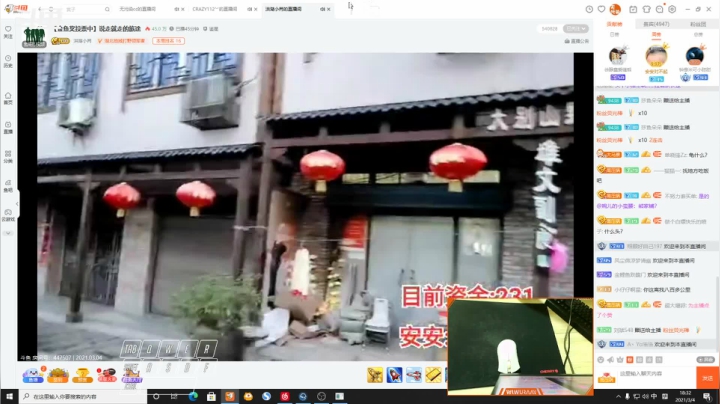The height and width of the screenshot is (404, 720).
Task: Open the golden treasure activity icon below video
Action: 58,375
